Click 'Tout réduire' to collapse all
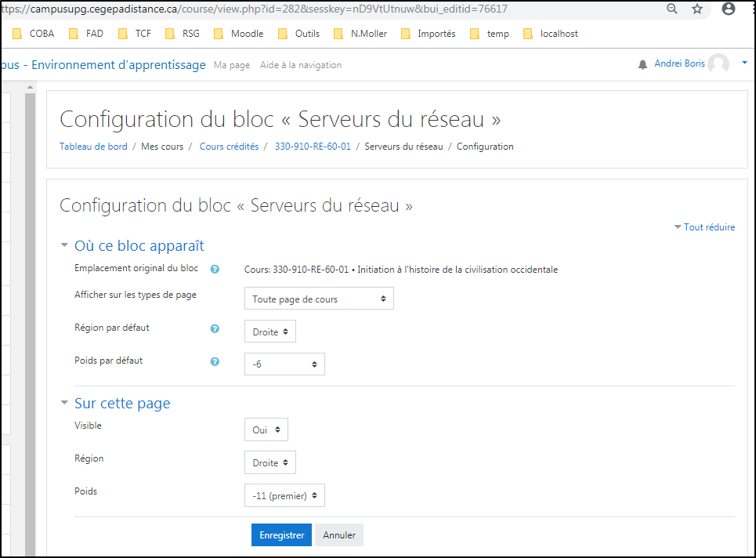The width and height of the screenshot is (756, 558). tap(708, 227)
